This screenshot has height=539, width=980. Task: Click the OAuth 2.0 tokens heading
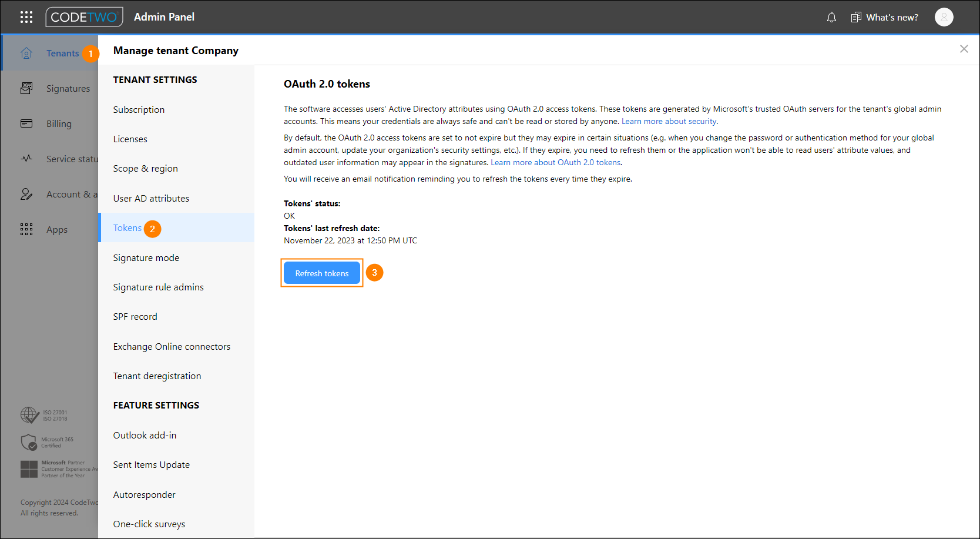tap(327, 83)
